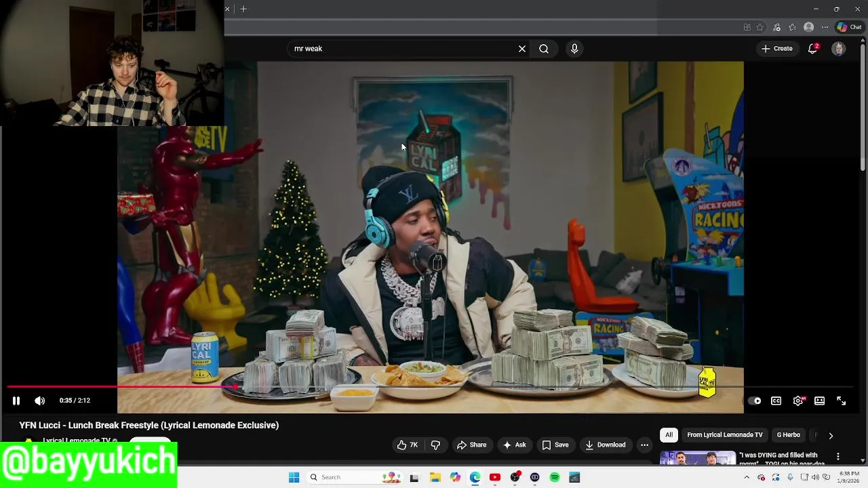The image size is (868, 488).
Task: Launch Copilot from taskbar
Action: 455,477
